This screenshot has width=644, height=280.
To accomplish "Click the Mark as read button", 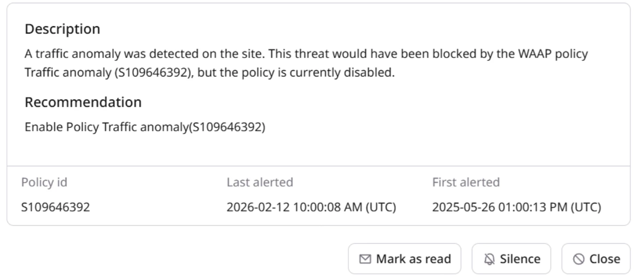I will (x=404, y=258).
